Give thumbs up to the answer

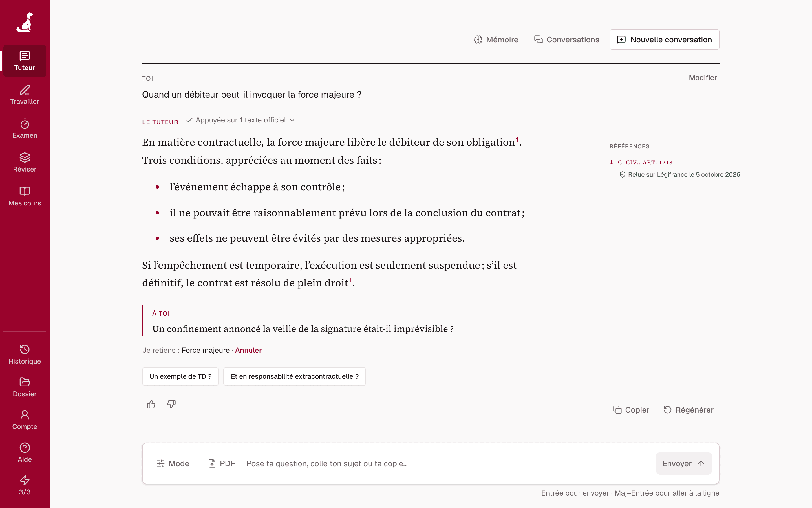[x=151, y=404]
